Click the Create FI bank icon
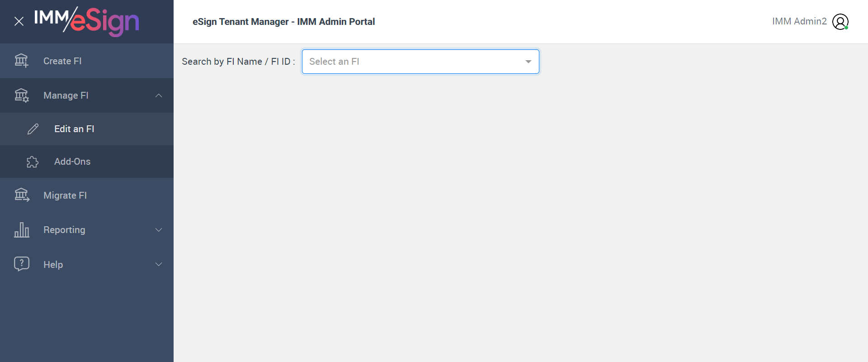Screen dimensions: 868x362 point(21,61)
